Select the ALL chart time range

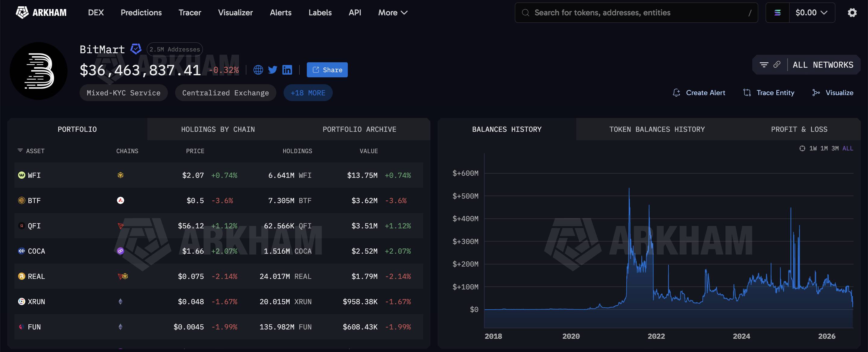[848, 148]
